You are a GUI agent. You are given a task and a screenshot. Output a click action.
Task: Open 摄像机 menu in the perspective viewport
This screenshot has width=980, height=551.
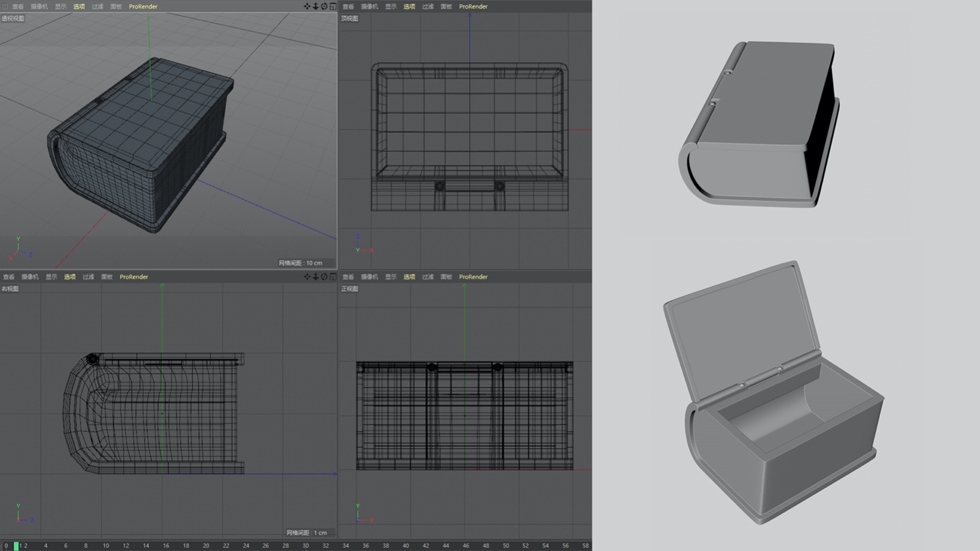click(39, 6)
